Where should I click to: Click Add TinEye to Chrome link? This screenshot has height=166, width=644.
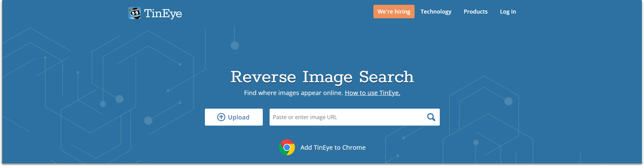coord(333,147)
